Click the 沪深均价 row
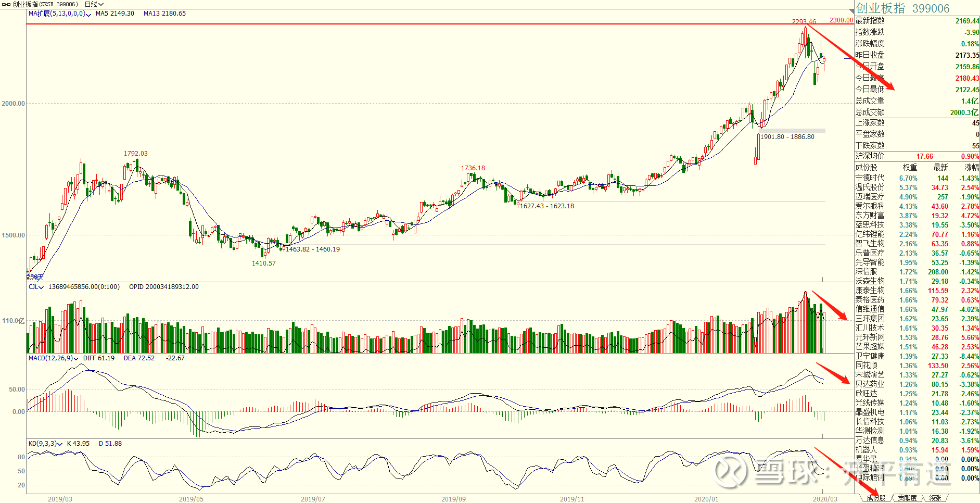 (x=917, y=156)
